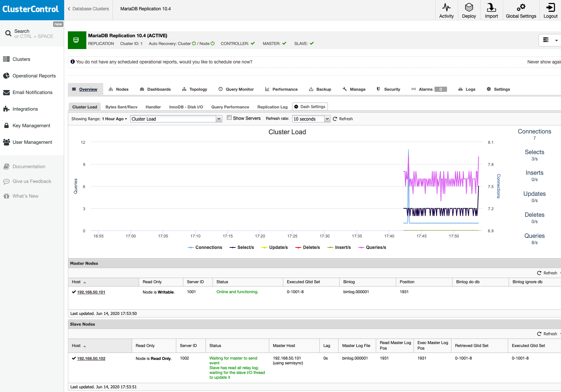
Task: Open the cluster actions dropdown menu
Action: tap(550, 40)
